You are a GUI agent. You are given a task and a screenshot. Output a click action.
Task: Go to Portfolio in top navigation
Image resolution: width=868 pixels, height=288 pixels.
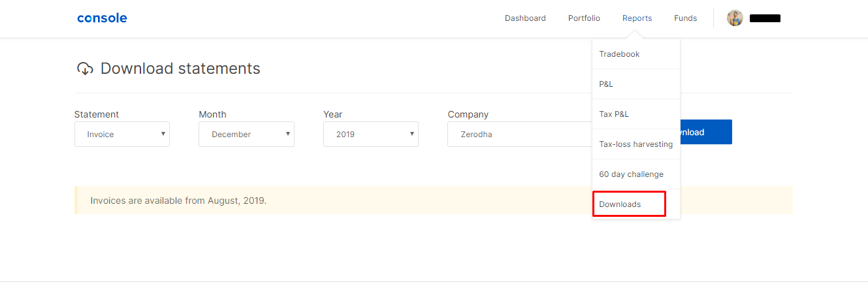584,18
